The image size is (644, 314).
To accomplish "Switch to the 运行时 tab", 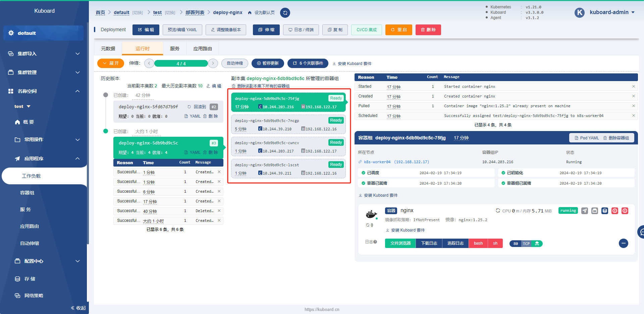I will click(x=143, y=49).
